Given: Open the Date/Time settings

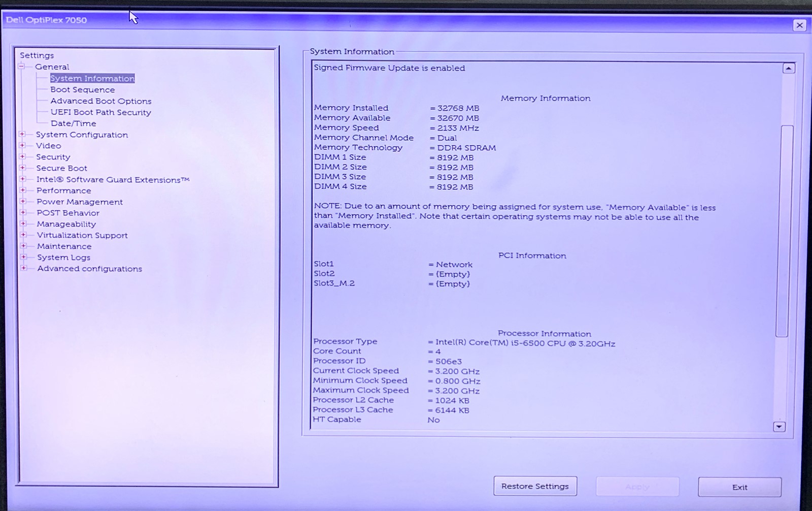Looking at the screenshot, I should pos(73,123).
